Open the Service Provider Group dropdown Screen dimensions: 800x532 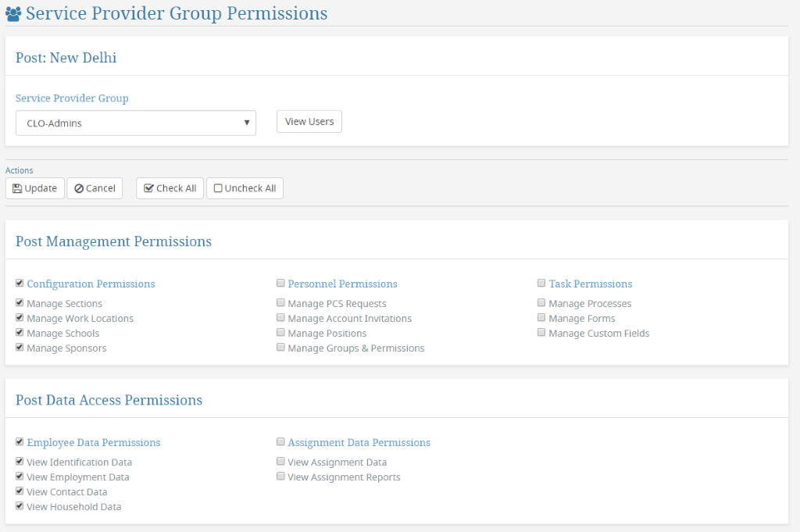[136, 123]
